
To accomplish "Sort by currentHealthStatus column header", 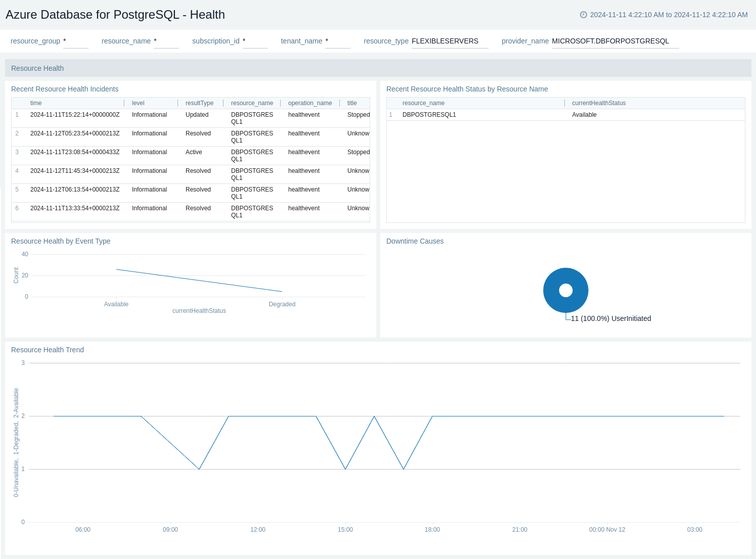I will click(x=599, y=103).
